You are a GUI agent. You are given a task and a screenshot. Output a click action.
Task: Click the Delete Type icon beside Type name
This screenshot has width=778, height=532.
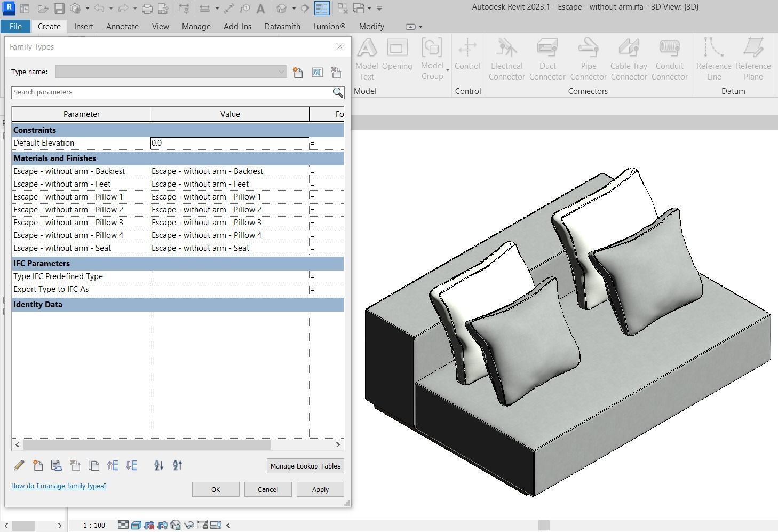point(336,72)
